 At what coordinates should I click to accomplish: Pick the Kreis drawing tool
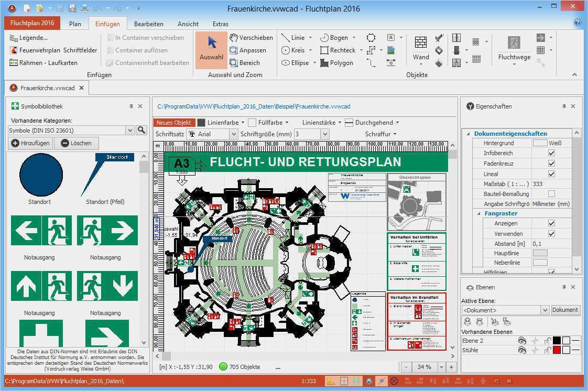tap(293, 50)
